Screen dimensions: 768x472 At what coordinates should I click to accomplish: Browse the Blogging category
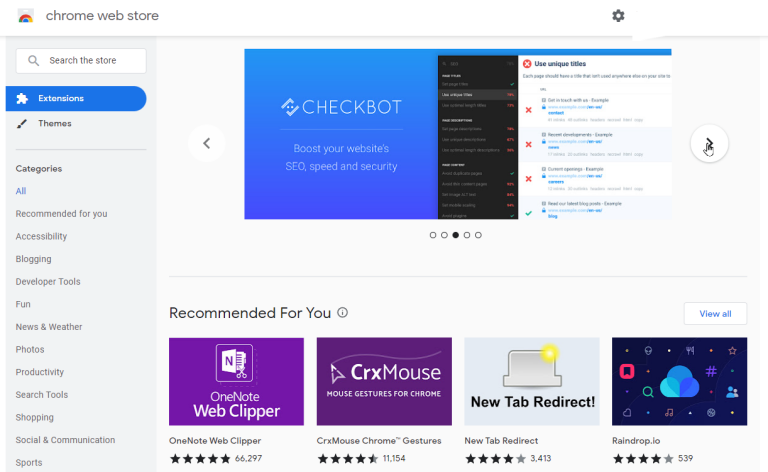click(x=33, y=259)
